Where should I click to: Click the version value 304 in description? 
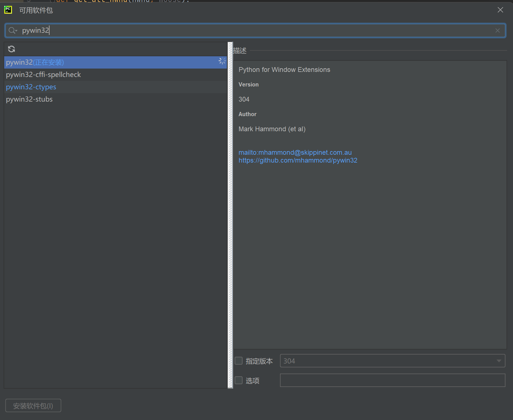tap(244, 99)
